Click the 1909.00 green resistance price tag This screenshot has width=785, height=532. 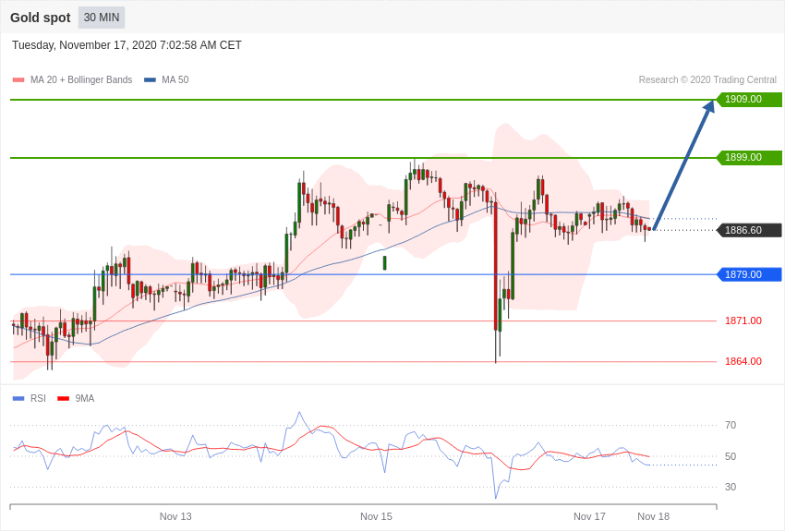pos(749,99)
